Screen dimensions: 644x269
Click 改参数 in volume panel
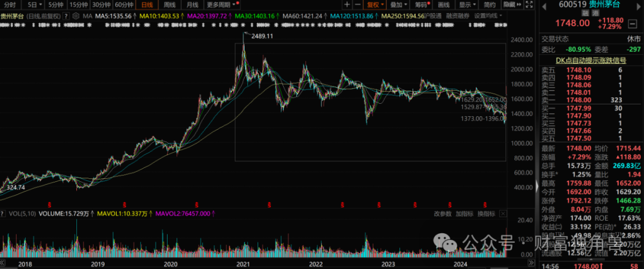pos(442,214)
